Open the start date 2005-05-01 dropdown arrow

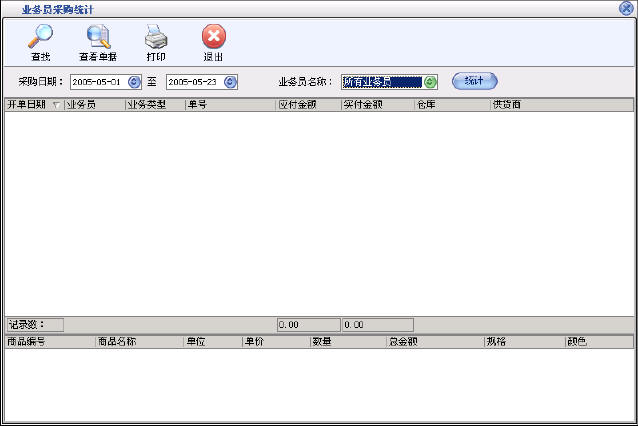tap(134, 82)
